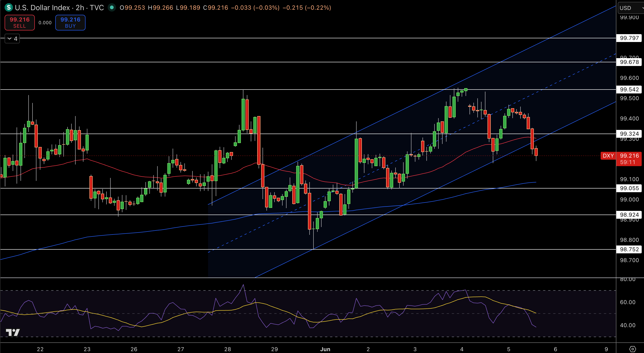Click the low price L99.189 value
The height and width of the screenshot is (353, 644).
pyautogui.click(x=188, y=8)
